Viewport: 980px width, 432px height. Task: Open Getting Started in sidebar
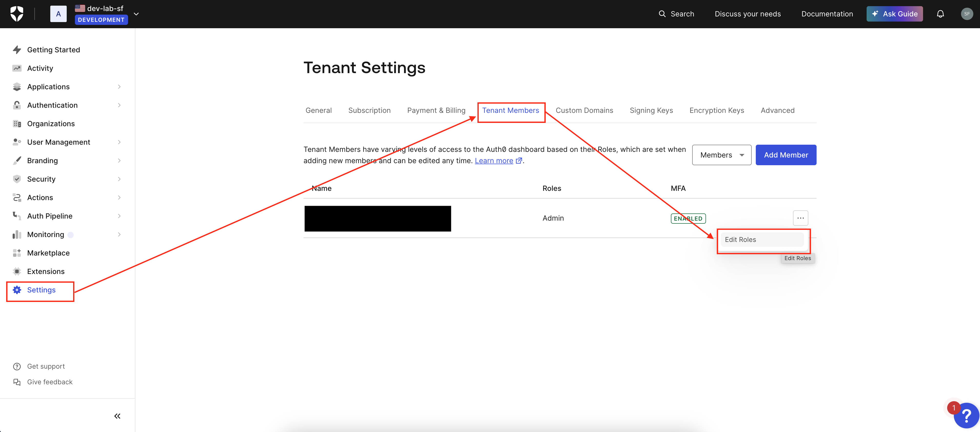tap(54, 50)
